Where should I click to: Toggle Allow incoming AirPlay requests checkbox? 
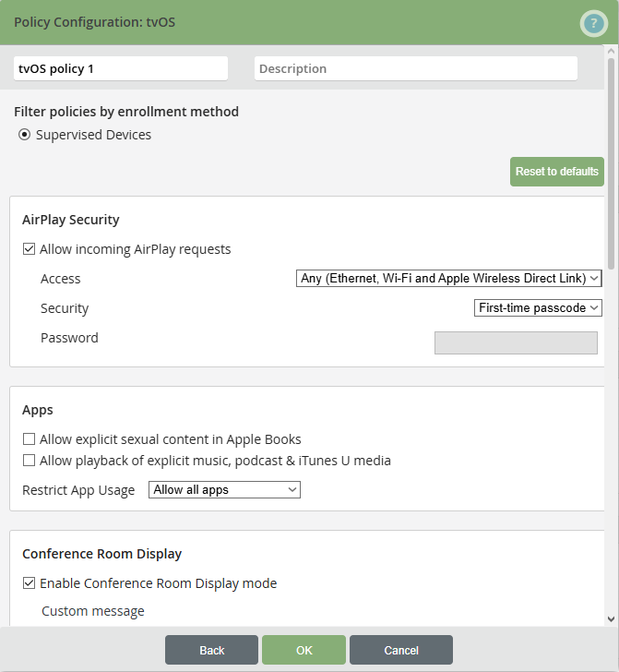tap(30, 249)
